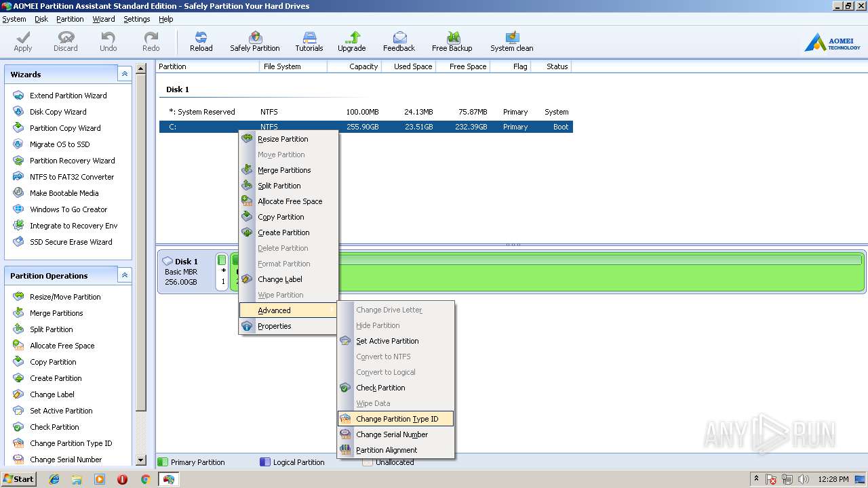Image resolution: width=868 pixels, height=488 pixels.
Task: Collapse the Wizards panel
Action: pos(124,74)
